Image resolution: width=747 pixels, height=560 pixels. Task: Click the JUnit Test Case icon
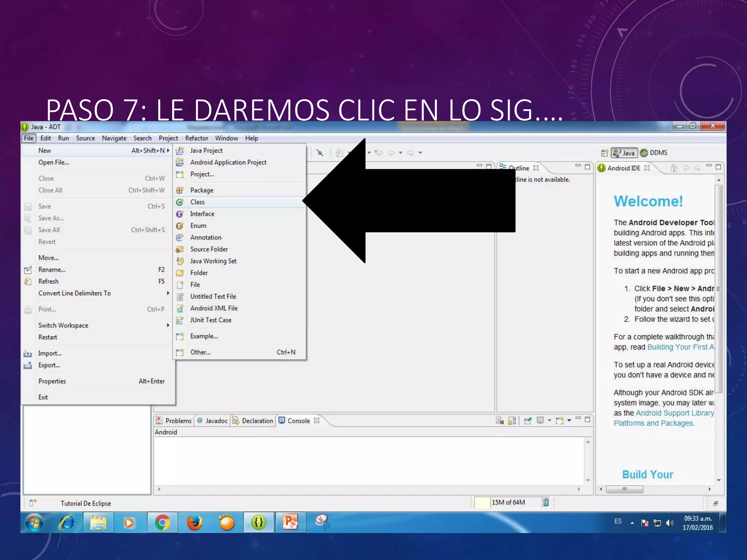pyautogui.click(x=180, y=320)
